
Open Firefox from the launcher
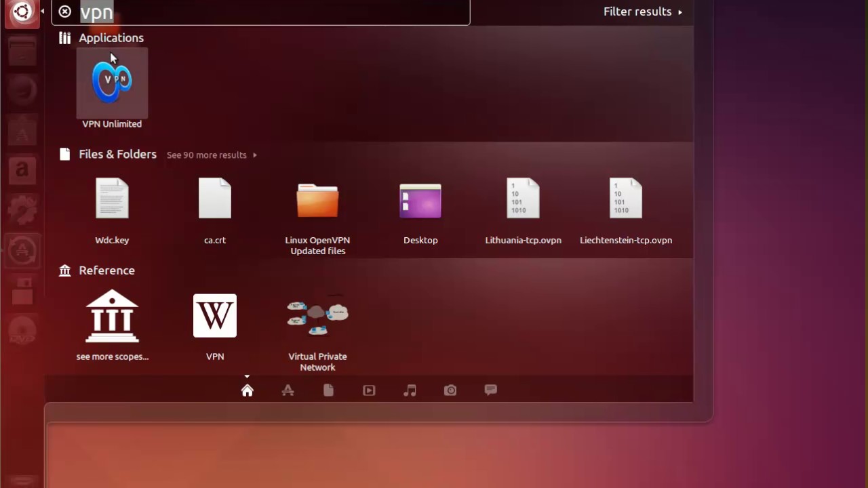[x=22, y=91]
